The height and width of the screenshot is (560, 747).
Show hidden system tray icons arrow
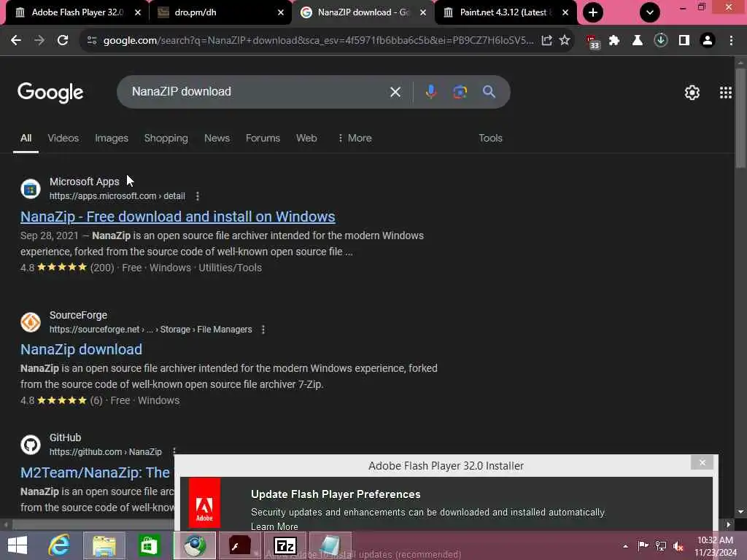tap(625, 546)
